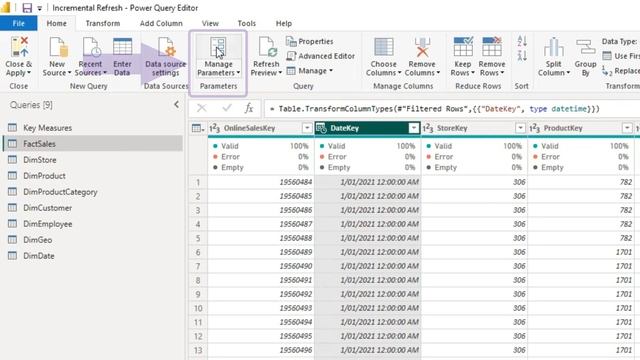This screenshot has height=360, width=640.
Task: Click the table options icon at grid corner
Action: 198,128
